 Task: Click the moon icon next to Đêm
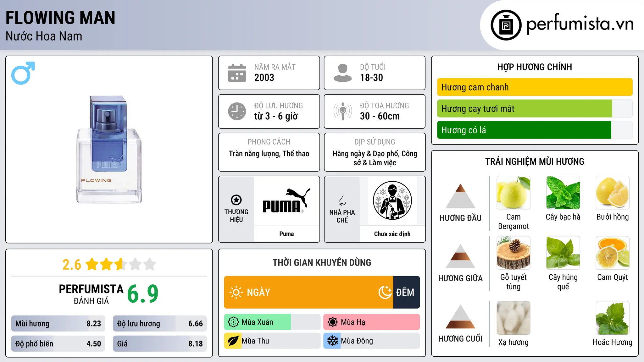click(385, 292)
